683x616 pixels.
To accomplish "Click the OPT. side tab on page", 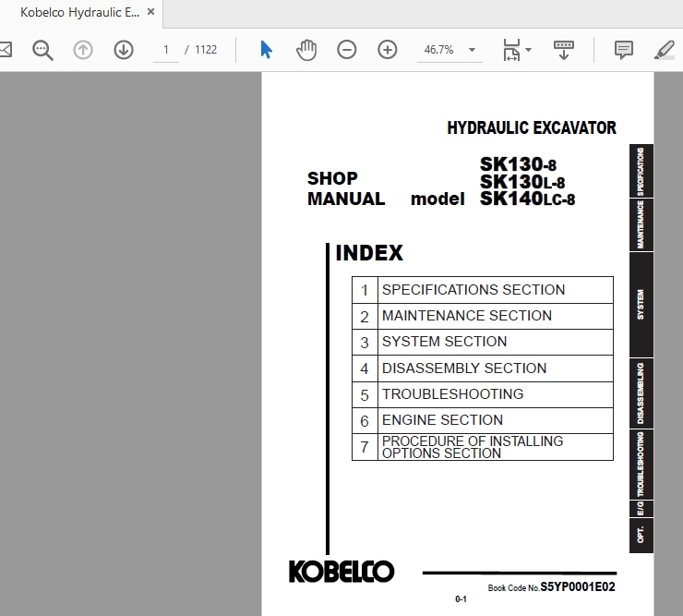I will pyautogui.click(x=641, y=536).
